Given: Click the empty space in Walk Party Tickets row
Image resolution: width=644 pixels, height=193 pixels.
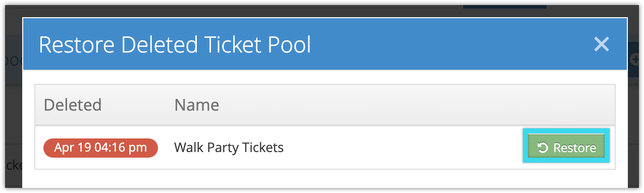Looking at the screenshot, I should coord(403,148).
